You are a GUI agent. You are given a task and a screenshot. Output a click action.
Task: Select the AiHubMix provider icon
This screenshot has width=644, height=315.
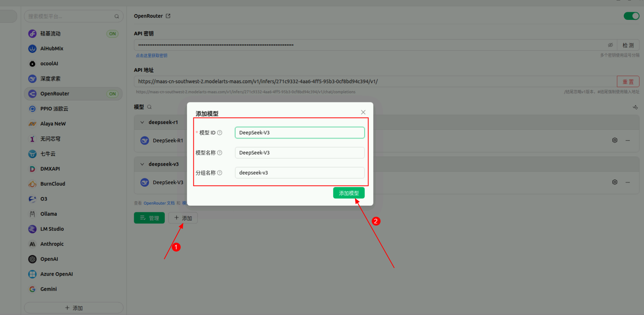coord(32,48)
